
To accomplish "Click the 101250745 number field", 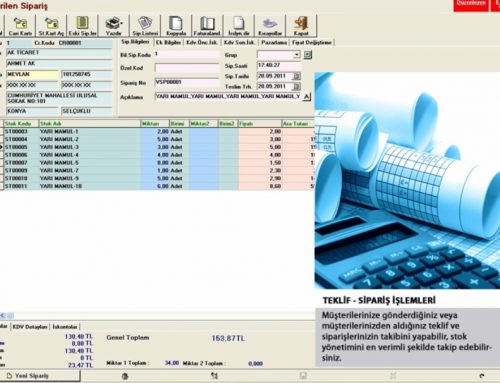I will point(87,74).
